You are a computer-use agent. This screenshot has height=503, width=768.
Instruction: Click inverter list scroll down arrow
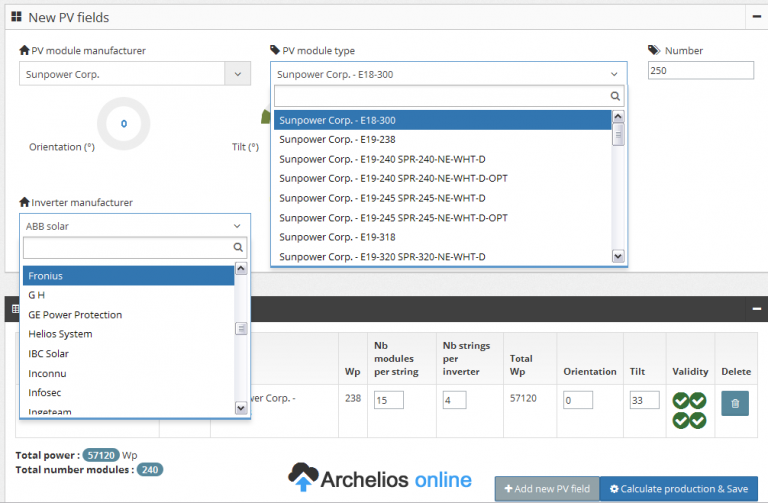(x=241, y=407)
